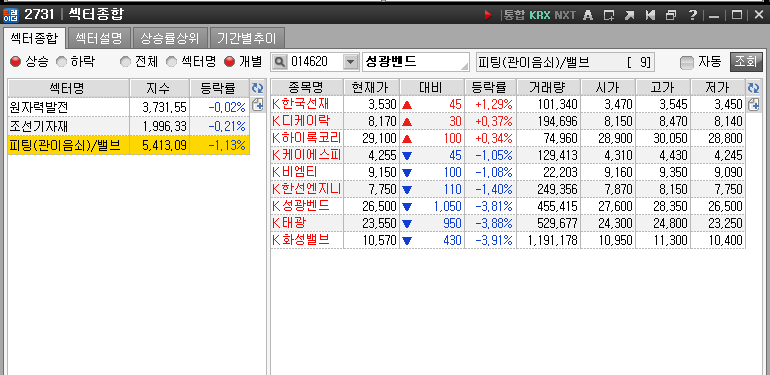
Task: Click the +1.29% change rate cell
Action: [x=490, y=104]
